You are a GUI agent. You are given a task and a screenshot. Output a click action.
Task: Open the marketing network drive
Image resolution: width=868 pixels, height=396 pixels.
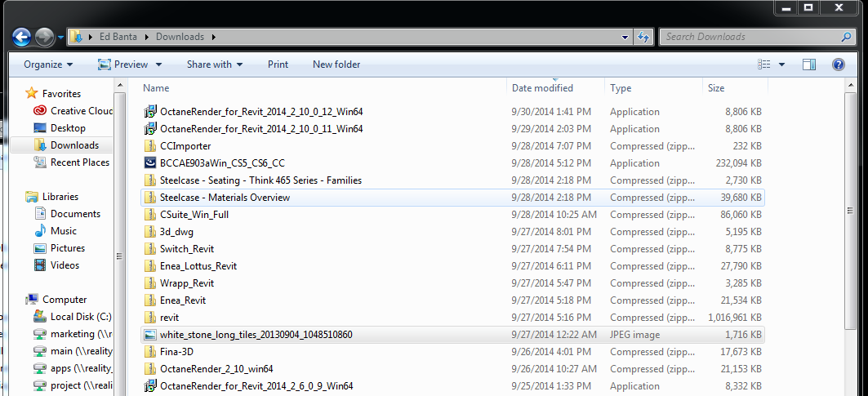tap(73, 334)
